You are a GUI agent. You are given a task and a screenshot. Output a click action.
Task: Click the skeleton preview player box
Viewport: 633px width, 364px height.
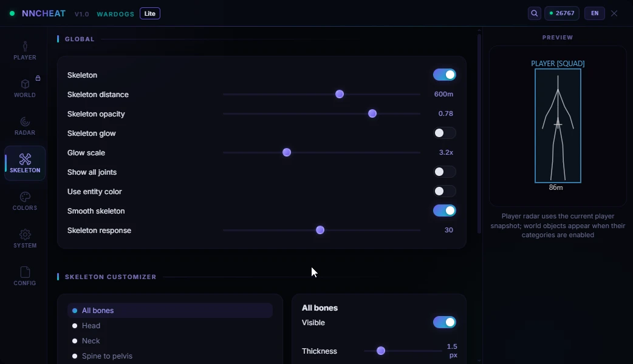click(x=558, y=126)
